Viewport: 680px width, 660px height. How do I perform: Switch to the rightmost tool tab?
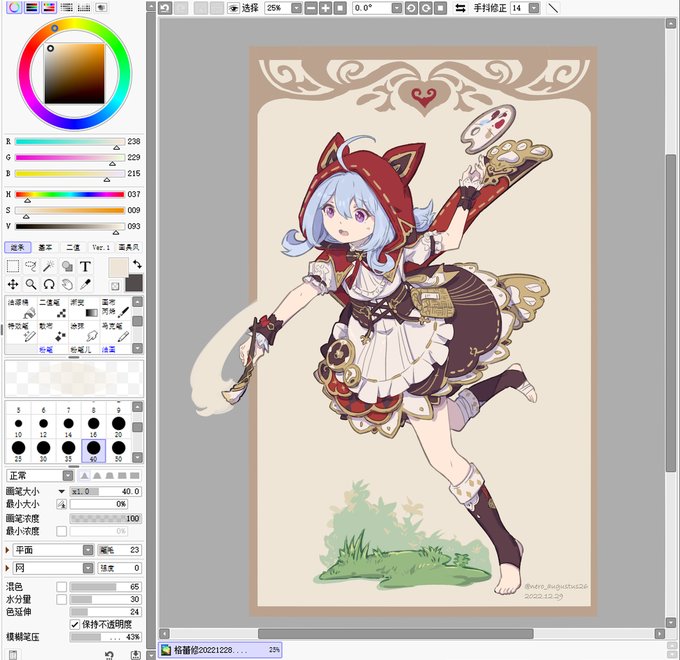(129, 247)
